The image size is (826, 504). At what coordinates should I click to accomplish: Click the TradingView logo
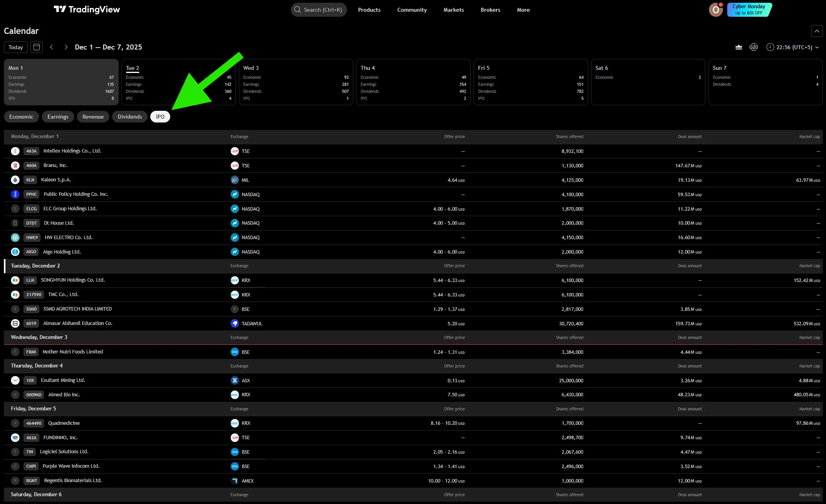pyautogui.click(x=87, y=9)
